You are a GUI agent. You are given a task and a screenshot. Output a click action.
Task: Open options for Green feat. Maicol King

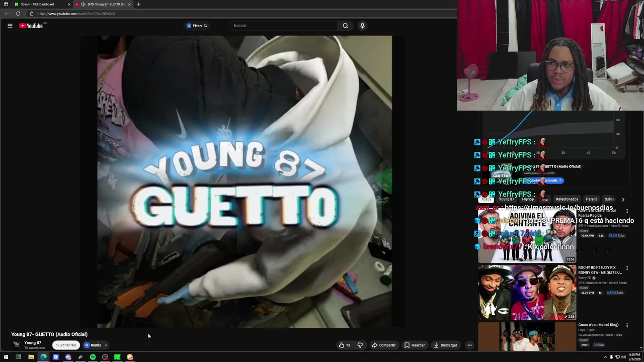point(627,325)
